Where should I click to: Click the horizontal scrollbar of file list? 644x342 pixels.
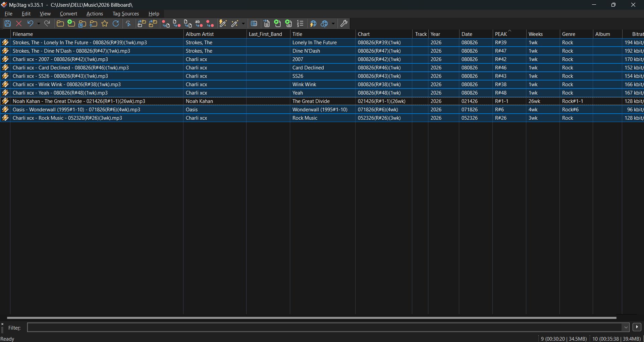pos(312,318)
